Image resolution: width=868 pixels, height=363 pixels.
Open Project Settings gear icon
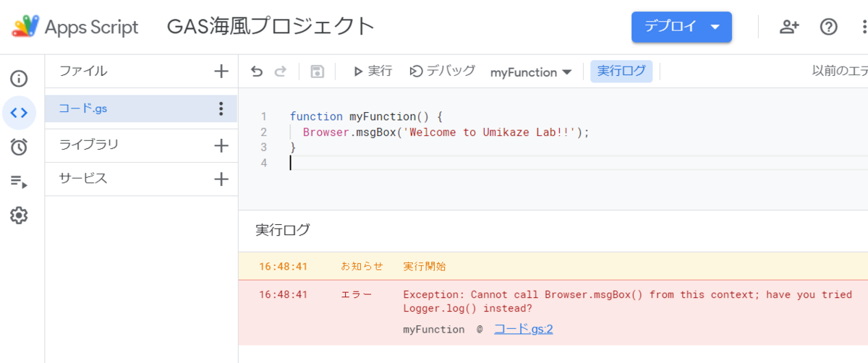click(x=19, y=215)
